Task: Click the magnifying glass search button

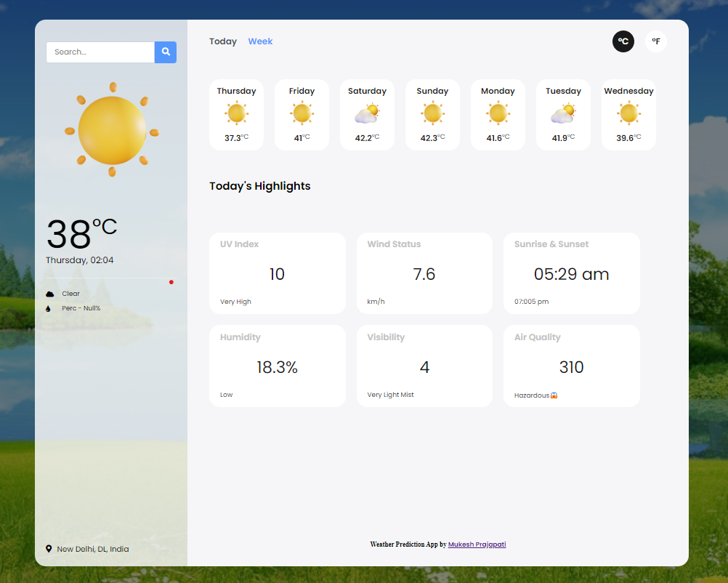Action: tap(166, 52)
